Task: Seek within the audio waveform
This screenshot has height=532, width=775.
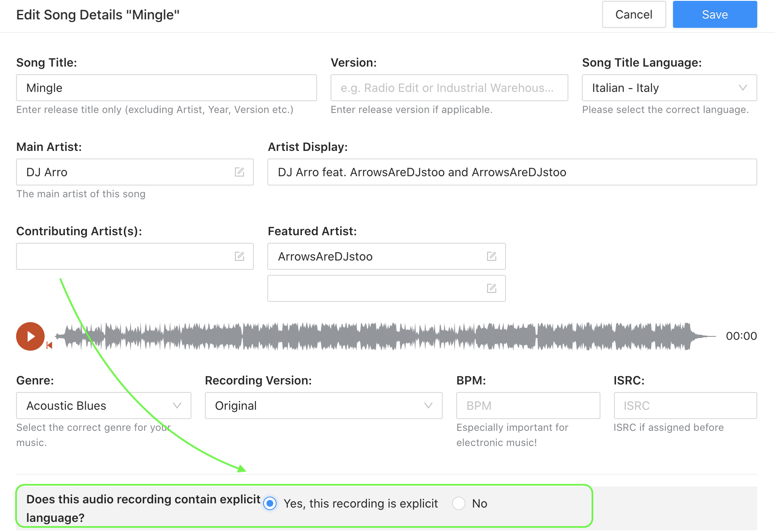Action: (x=386, y=336)
